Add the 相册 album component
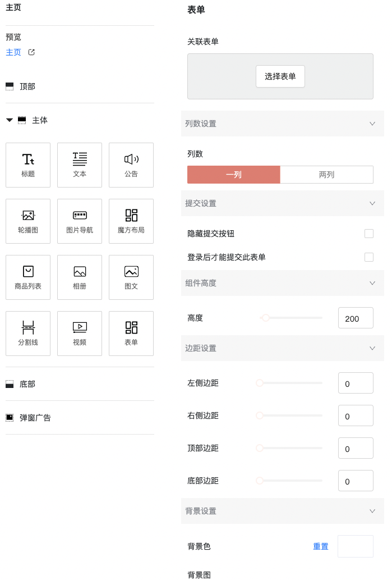 80,277
